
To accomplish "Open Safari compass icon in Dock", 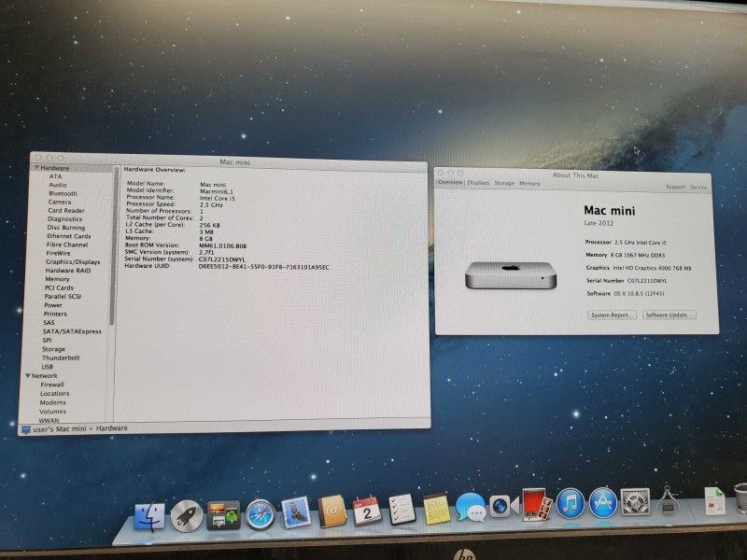I will click(261, 514).
